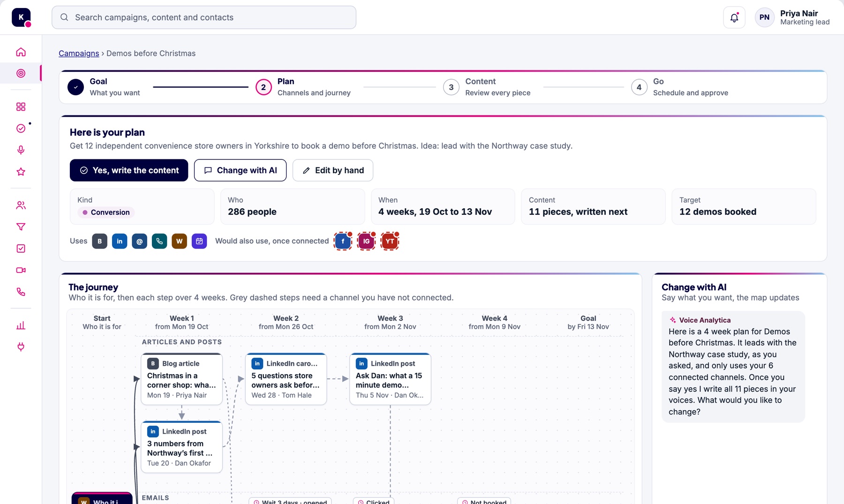Open the Home icon in the sidebar
Viewport: 844px width, 504px height.
(x=21, y=52)
